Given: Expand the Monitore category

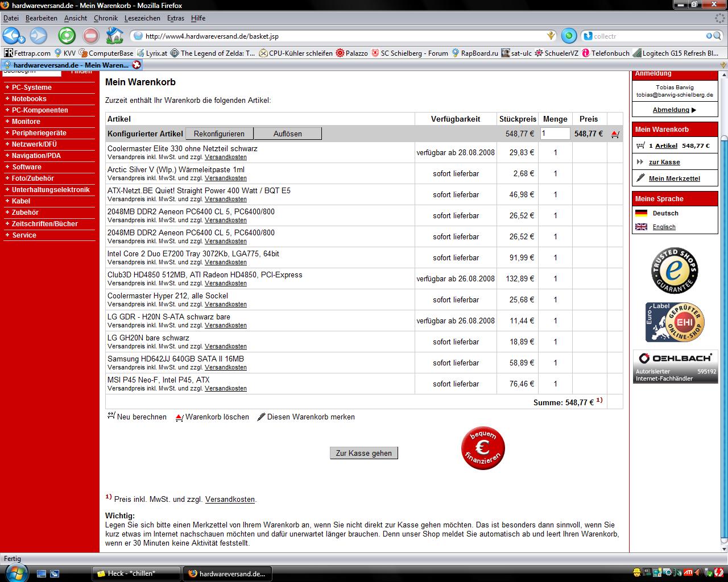Looking at the screenshot, I should [26, 122].
